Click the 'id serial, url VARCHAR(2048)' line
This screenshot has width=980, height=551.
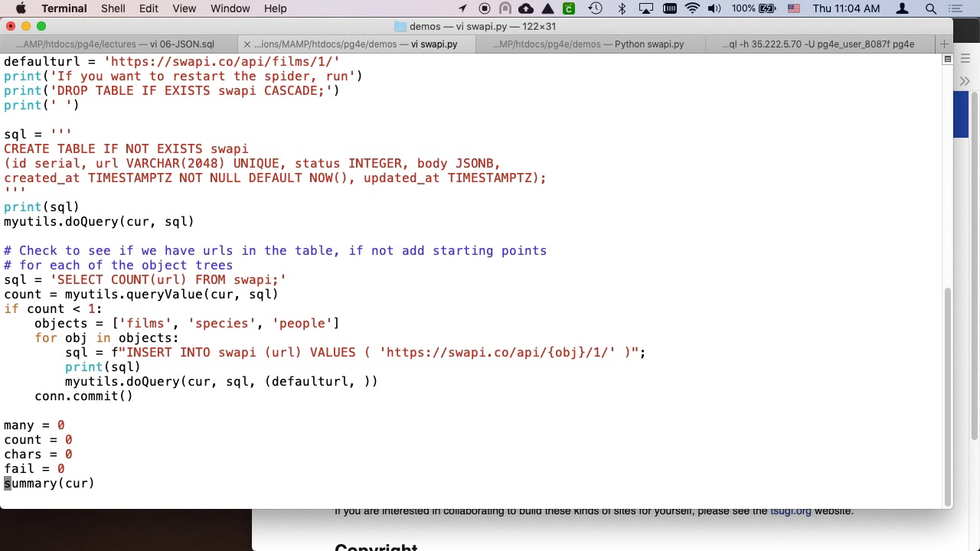point(252,164)
